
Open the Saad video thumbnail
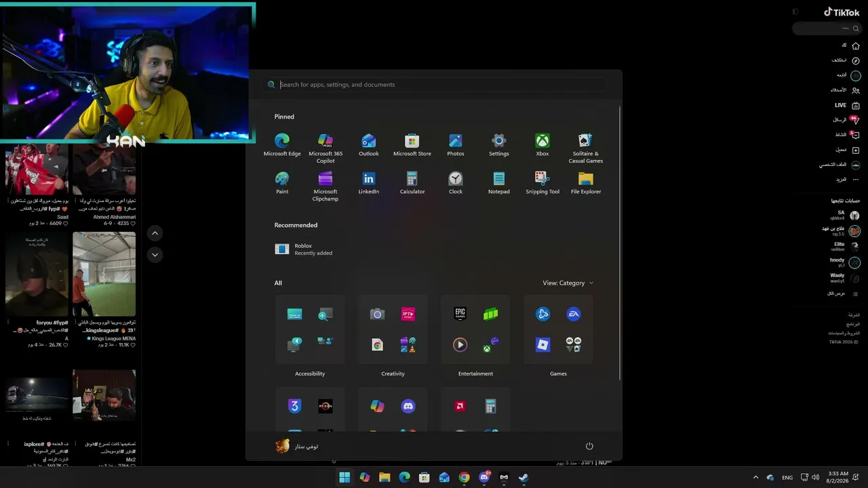tap(37, 169)
